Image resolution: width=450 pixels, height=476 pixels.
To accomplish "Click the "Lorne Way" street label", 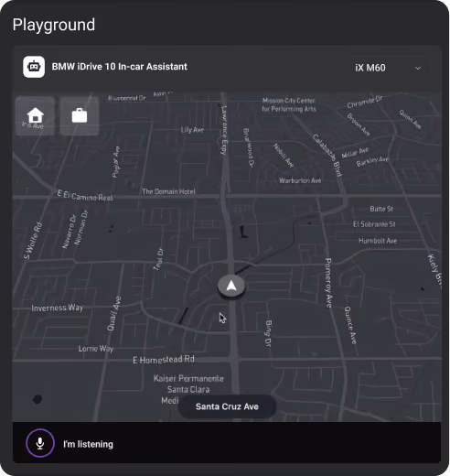I will (x=96, y=349).
